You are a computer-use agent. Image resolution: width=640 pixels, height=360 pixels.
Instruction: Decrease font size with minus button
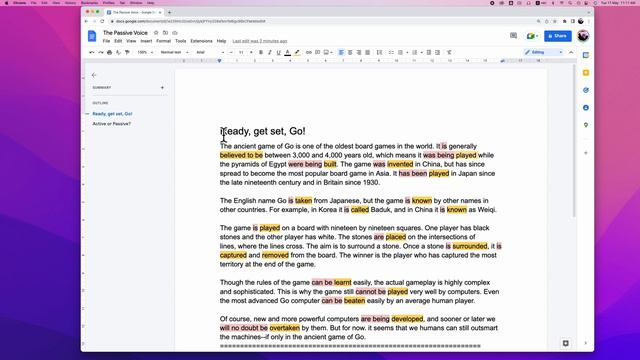tap(231, 53)
